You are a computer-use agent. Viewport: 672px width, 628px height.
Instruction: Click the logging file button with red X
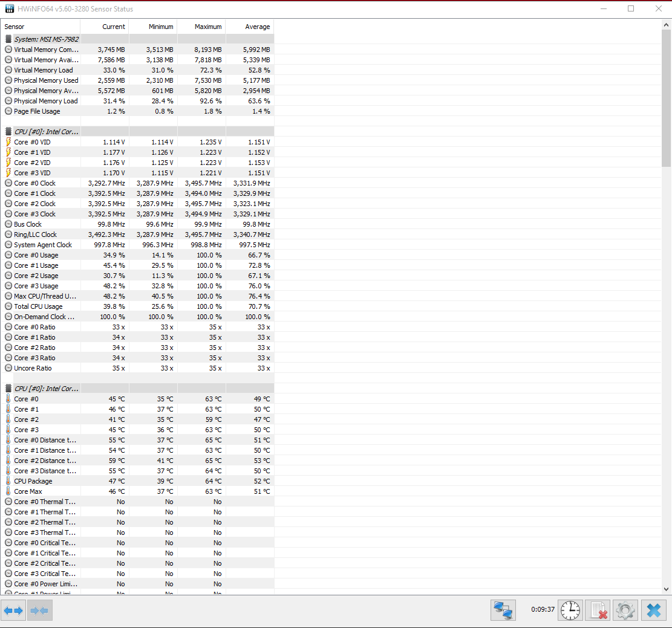598,610
